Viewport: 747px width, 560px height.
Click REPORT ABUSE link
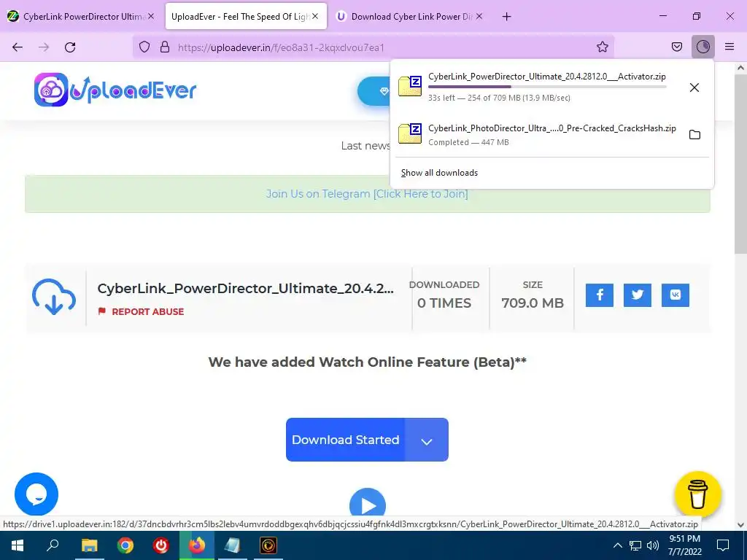(141, 311)
